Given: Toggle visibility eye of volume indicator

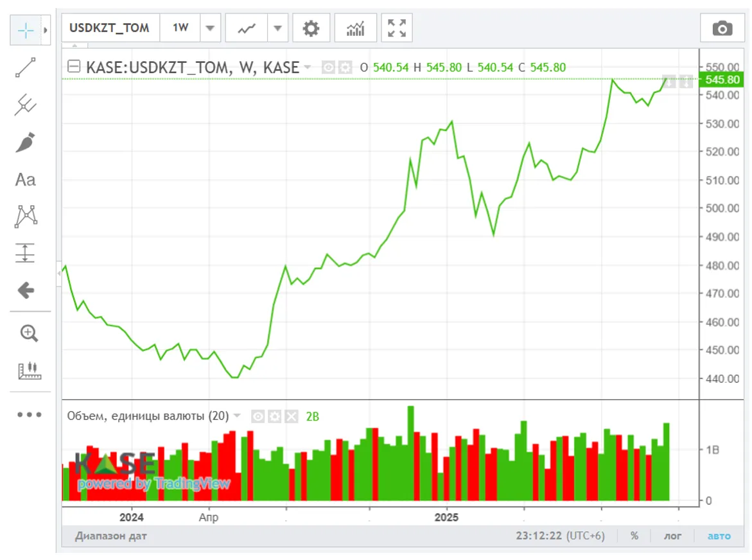Looking at the screenshot, I should (258, 416).
